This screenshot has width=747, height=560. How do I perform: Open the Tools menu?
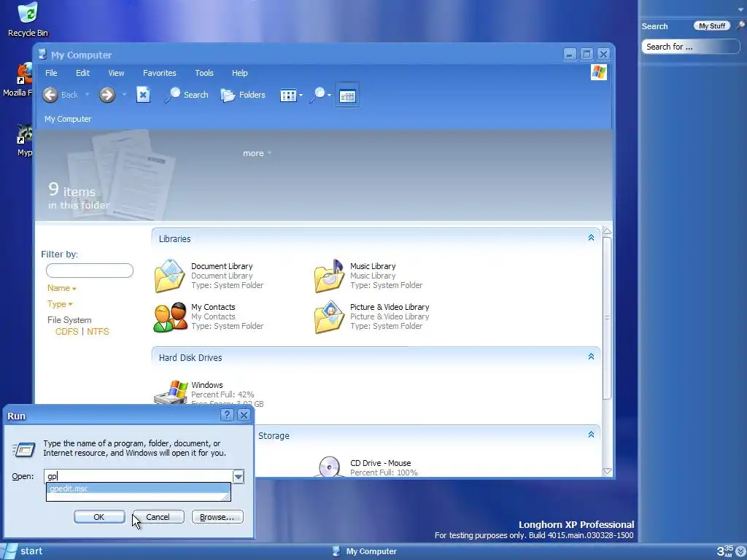point(204,73)
